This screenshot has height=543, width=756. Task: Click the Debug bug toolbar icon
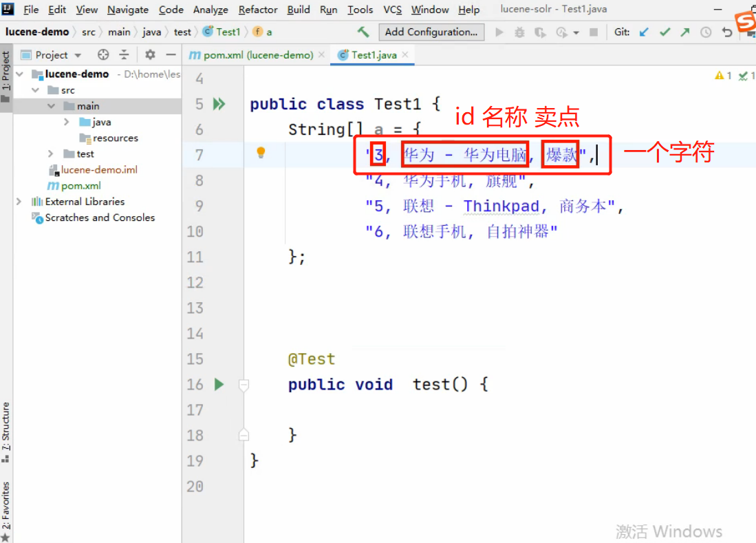pyautogui.click(x=519, y=32)
